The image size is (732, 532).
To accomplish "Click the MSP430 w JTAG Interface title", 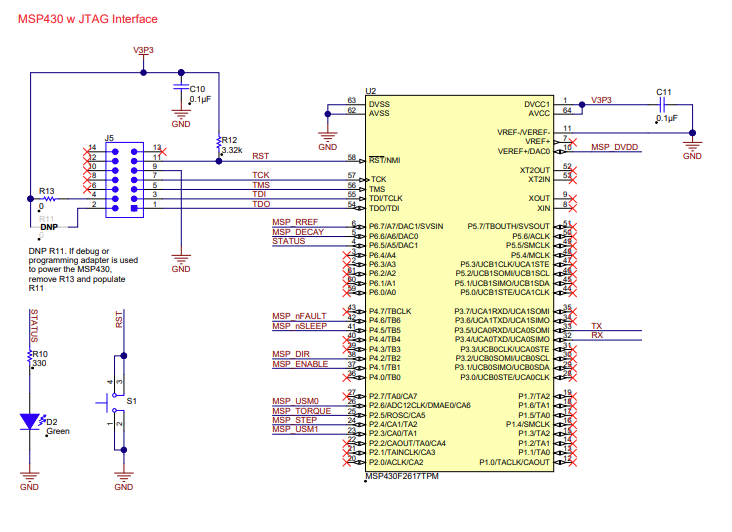I will click(x=86, y=20).
